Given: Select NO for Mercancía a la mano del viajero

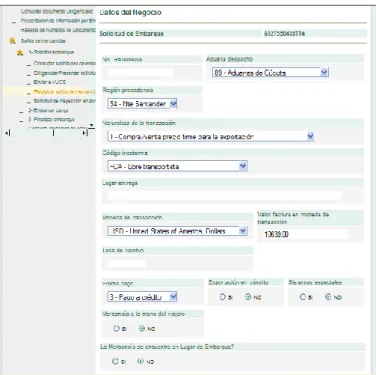Looking at the screenshot, I should [x=142, y=328].
